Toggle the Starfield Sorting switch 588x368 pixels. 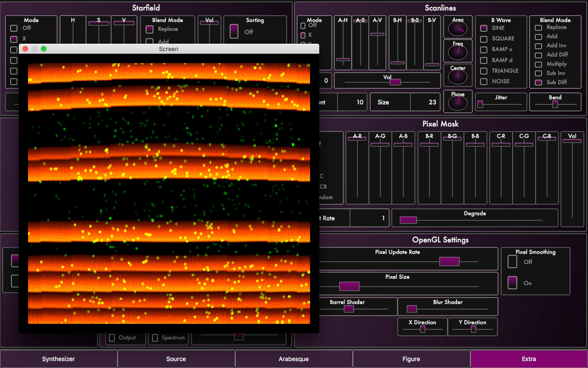pos(234,31)
